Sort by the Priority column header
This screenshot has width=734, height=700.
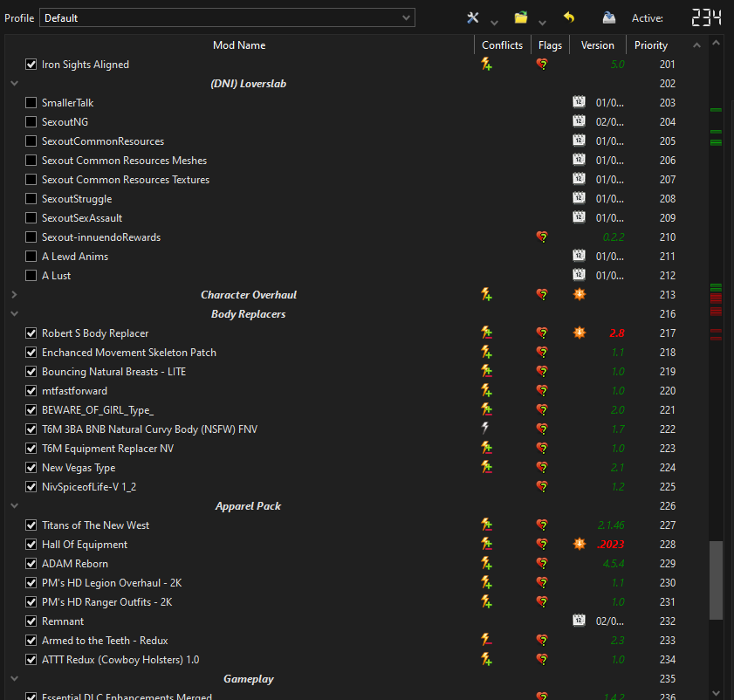tap(651, 45)
